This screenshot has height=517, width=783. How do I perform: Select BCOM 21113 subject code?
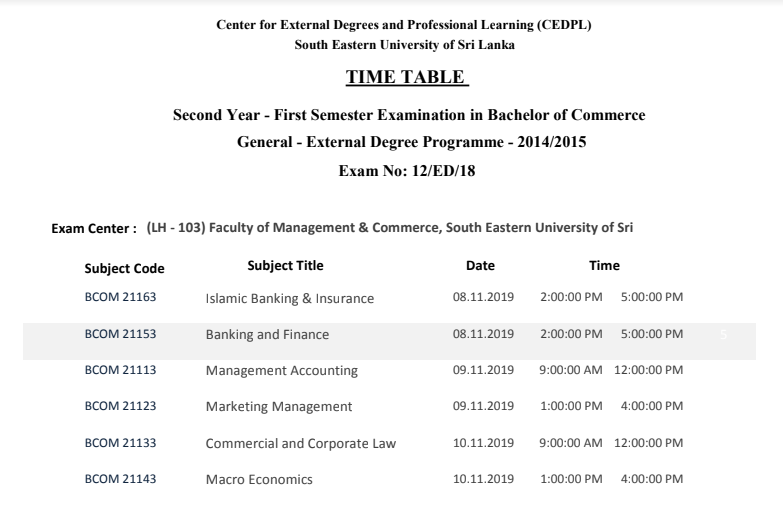point(120,370)
